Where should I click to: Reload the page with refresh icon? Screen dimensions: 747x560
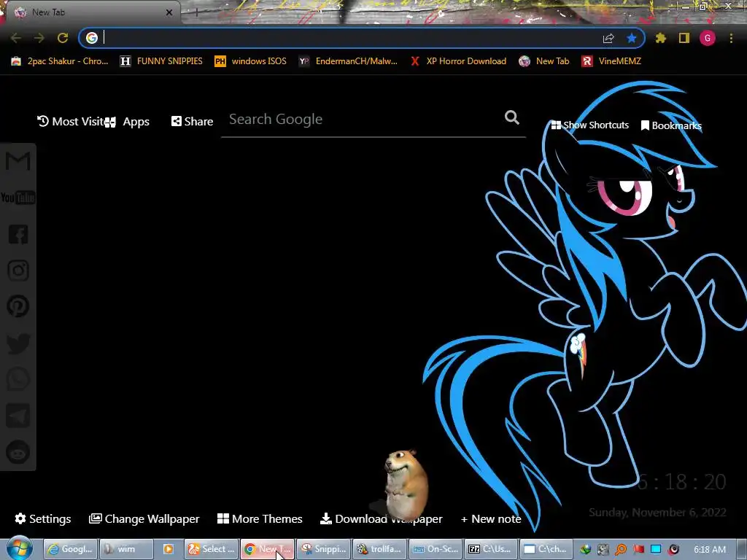coord(63,38)
